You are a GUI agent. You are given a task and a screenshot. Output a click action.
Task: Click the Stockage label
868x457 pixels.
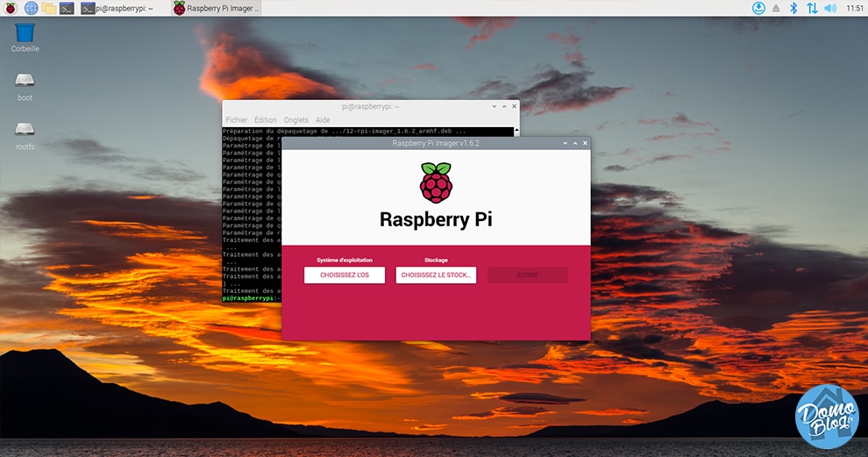pyautogui.click(x=436, y=260)
